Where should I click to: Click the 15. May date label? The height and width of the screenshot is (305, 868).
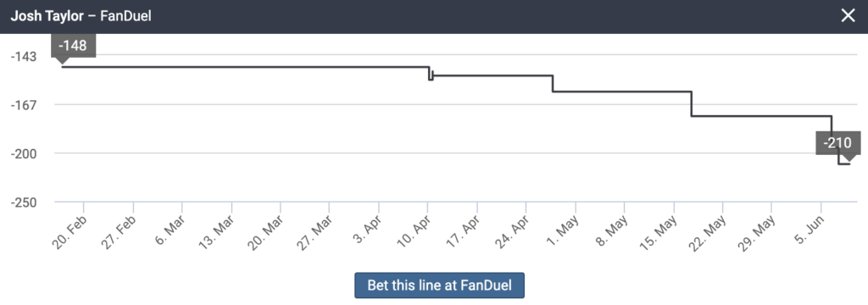pos(659,231)
